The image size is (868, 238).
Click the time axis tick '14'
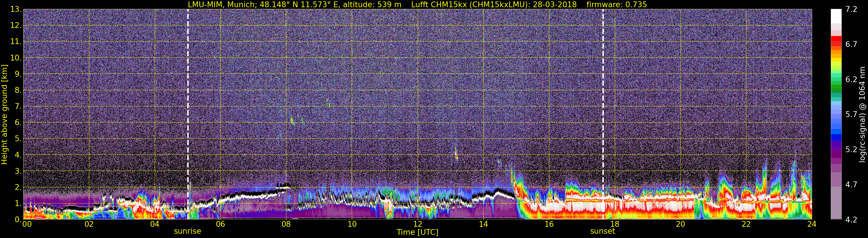(483, 224)
